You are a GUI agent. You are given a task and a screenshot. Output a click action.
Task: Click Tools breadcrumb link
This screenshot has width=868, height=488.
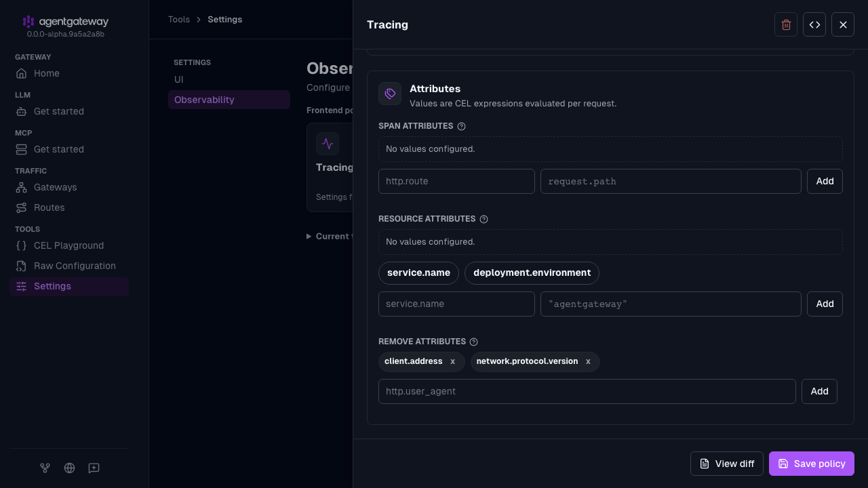point(179,20)
